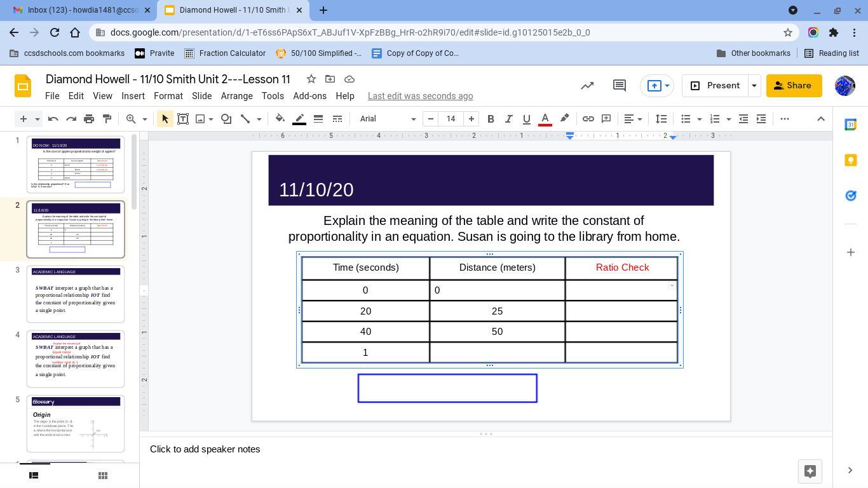Click the Print icon
The height and width of the screenshot is (488, 868).
tap(89, 119)
